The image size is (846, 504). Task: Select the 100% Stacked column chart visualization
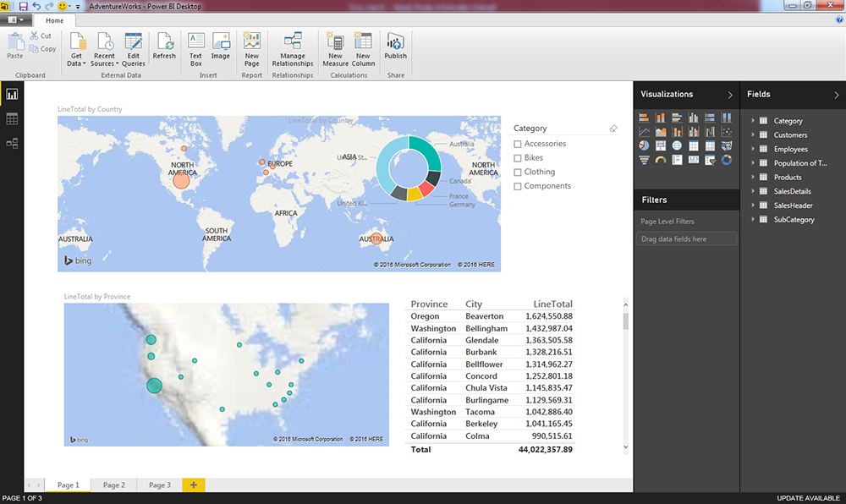[727, 118]
